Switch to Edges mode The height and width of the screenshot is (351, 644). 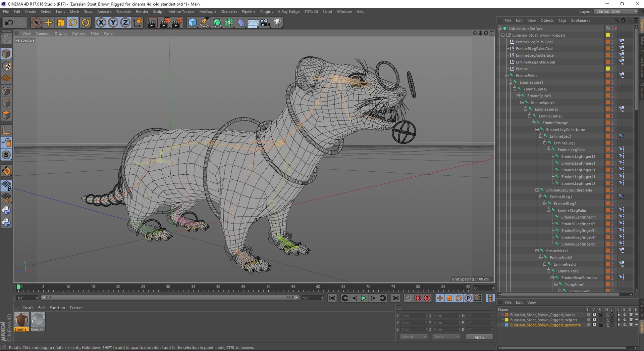6,103
